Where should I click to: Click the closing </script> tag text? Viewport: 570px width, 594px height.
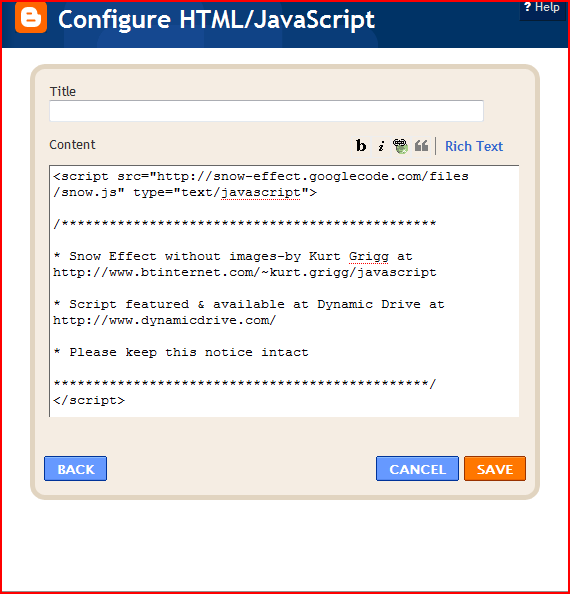[x=89, y=400]
